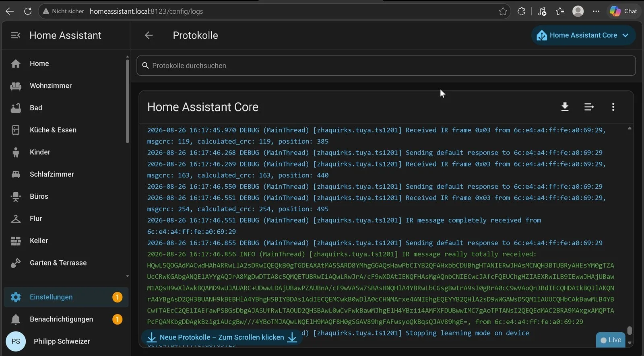Click the Home Assistant Core card heading
Image resolution: width=644 pixels, height=356 pixels.
203,107
